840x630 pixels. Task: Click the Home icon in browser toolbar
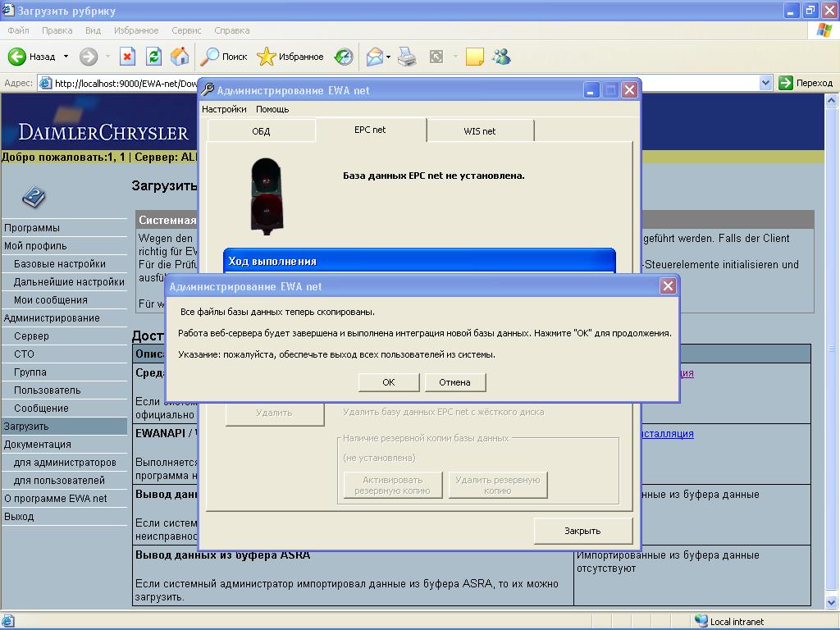point(180,57)
